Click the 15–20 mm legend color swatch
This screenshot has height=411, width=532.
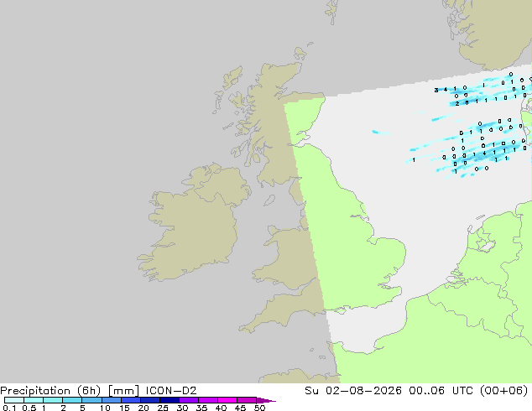coord(131,400)
